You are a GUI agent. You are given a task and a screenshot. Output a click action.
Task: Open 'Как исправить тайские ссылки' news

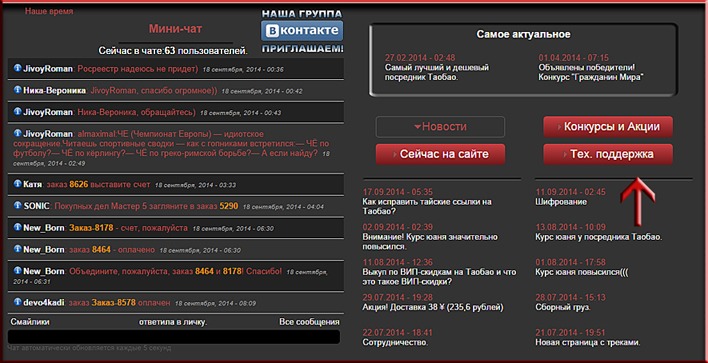tap(427, 206)
